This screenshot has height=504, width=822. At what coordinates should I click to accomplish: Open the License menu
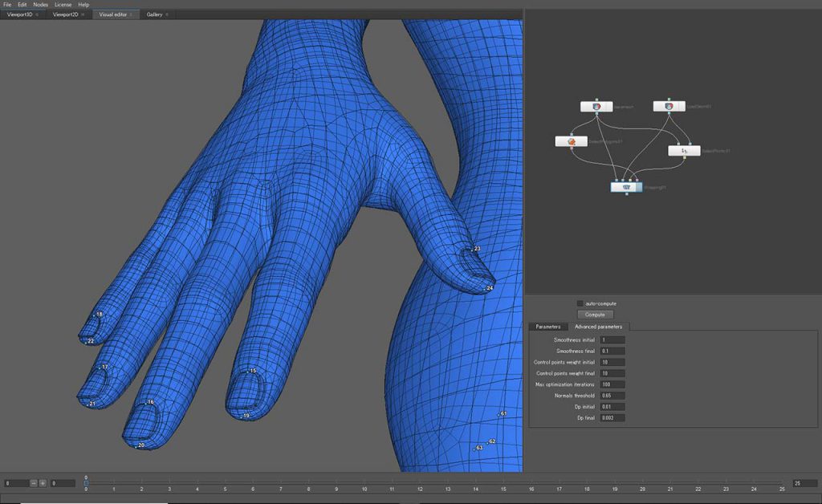(63, 5)
